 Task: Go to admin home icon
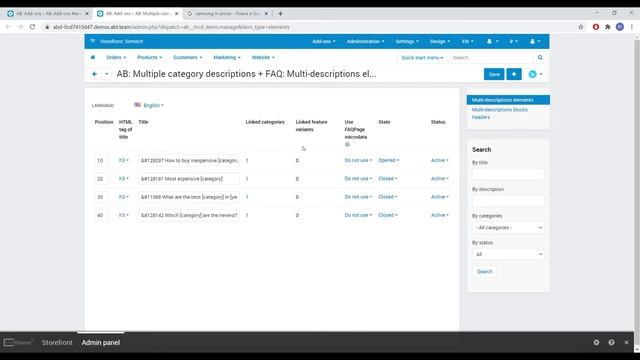93,58
